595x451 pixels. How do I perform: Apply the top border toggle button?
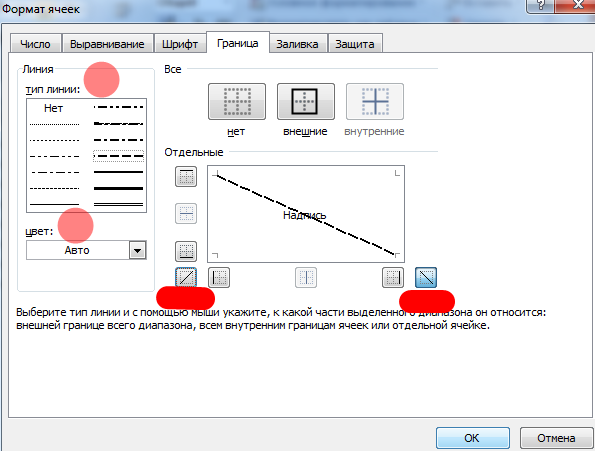coord(186,176)
